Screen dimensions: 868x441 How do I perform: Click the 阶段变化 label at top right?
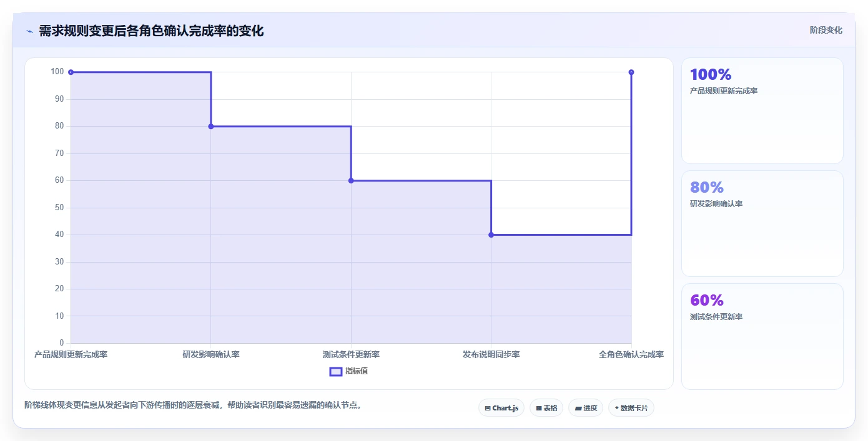(826, 30)
